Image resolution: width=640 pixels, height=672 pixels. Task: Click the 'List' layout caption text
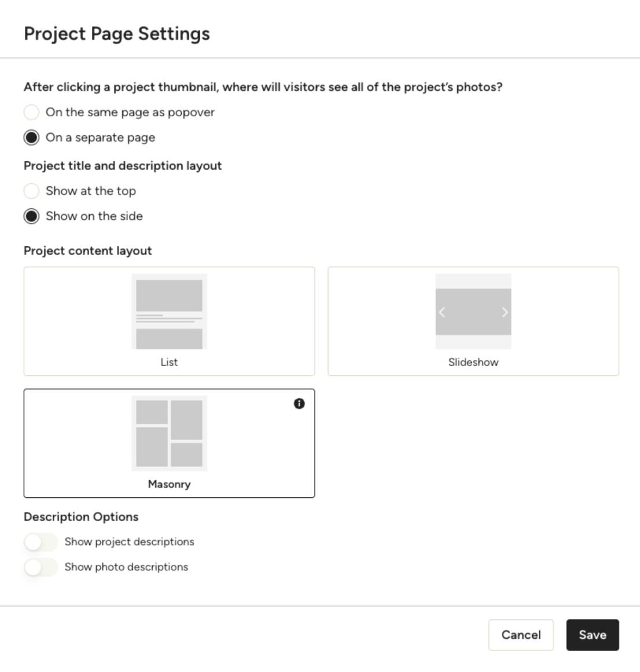tap(169, 362)
